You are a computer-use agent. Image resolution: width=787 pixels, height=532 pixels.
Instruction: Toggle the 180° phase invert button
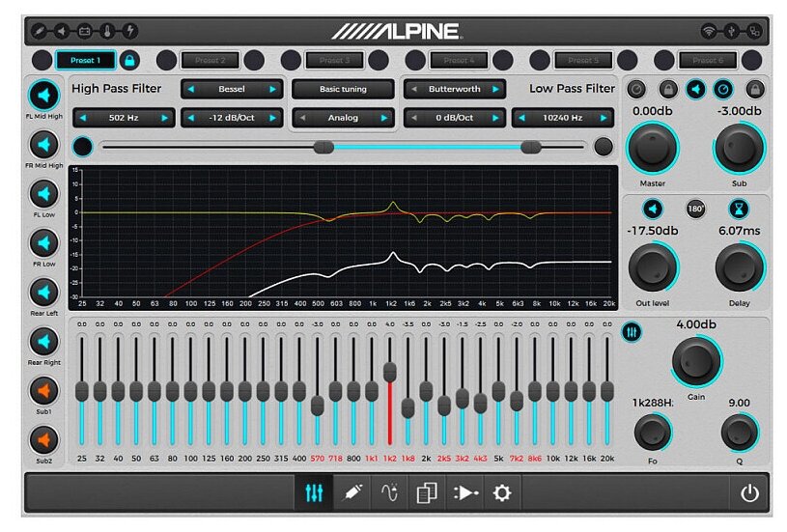point(695,209)
